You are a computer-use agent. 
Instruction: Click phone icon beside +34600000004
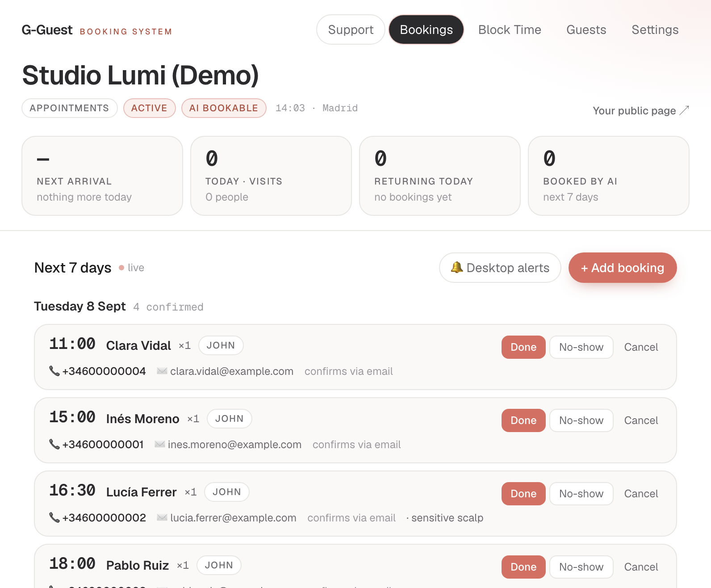click(x=54, y=371)
